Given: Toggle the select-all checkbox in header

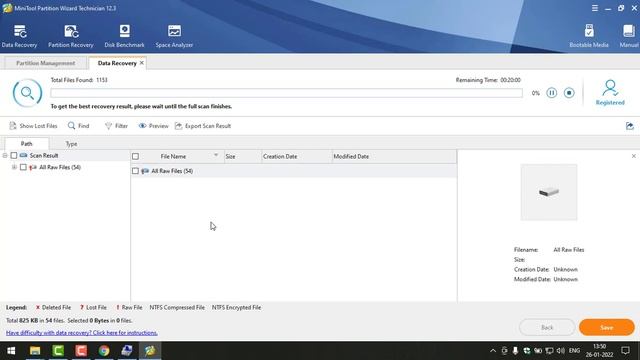Looking at the screenshot, I should point(136,156).
